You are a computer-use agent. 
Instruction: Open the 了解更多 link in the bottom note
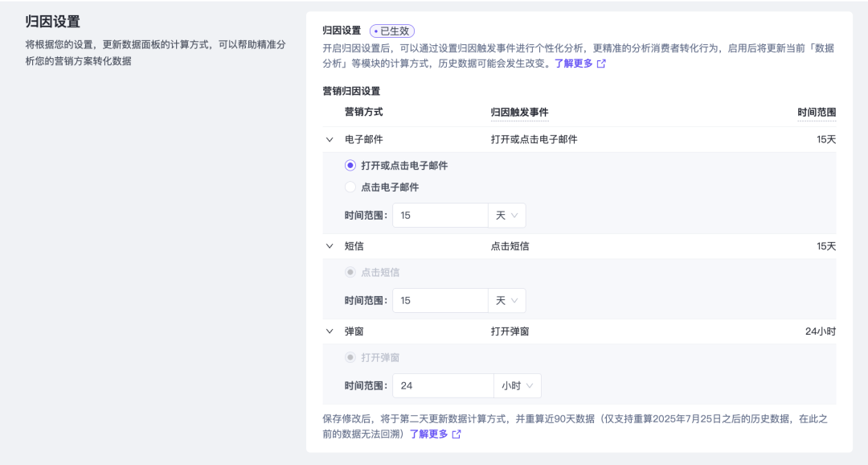click(428, 434)
